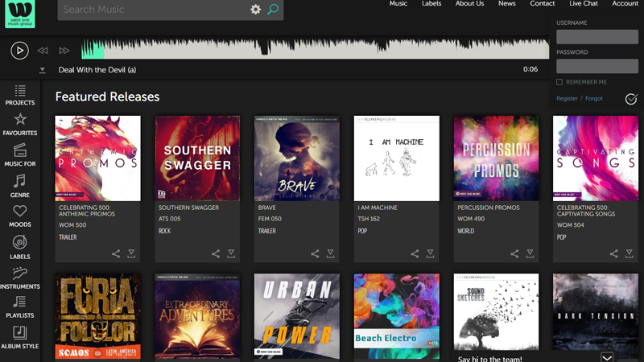Screen dimensions: 644x362
Task: Open search settings gear icon
Action: (x=255, y=9)
